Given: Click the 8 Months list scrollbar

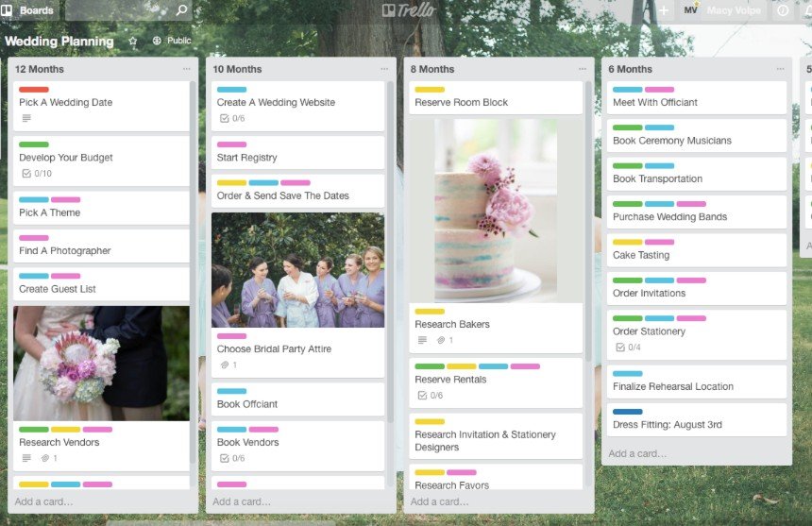Looking at the screenshot, I should [588, 221].
